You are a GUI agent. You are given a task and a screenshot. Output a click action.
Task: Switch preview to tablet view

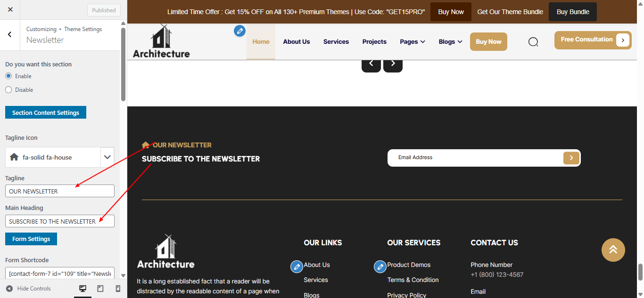(100, 288)
